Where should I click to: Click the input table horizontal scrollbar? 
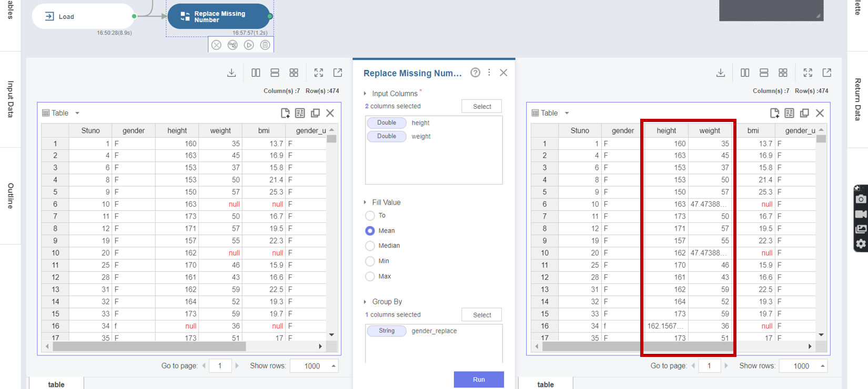[x=149, y=346]
